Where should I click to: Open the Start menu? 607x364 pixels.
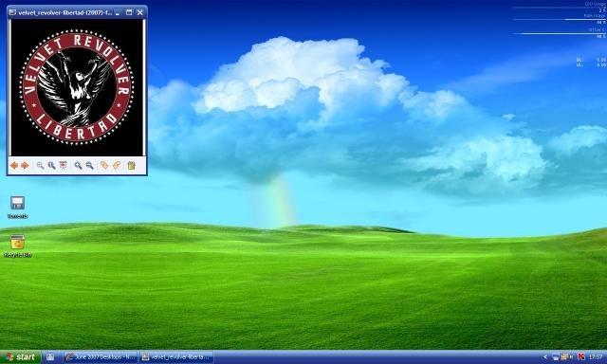coord(20,357)
